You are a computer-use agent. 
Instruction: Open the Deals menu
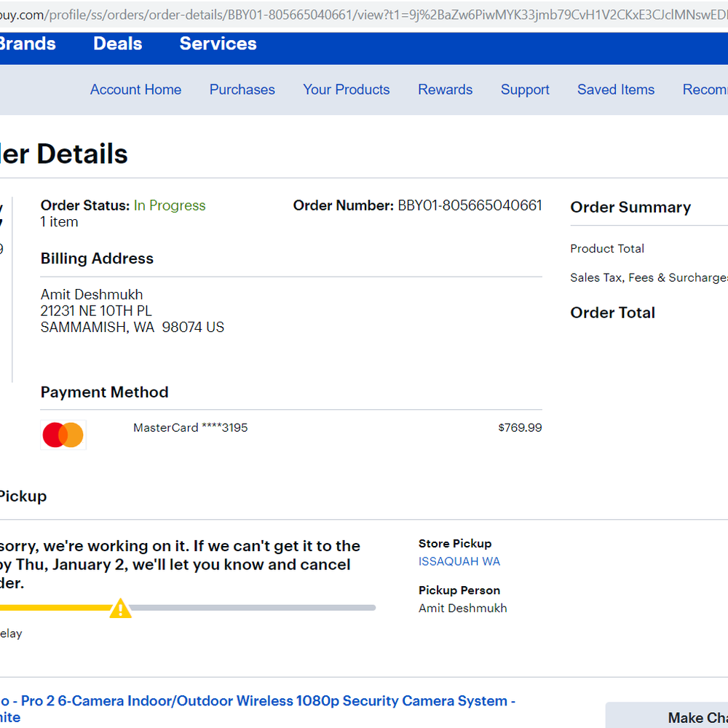click(x=117, y=44)
